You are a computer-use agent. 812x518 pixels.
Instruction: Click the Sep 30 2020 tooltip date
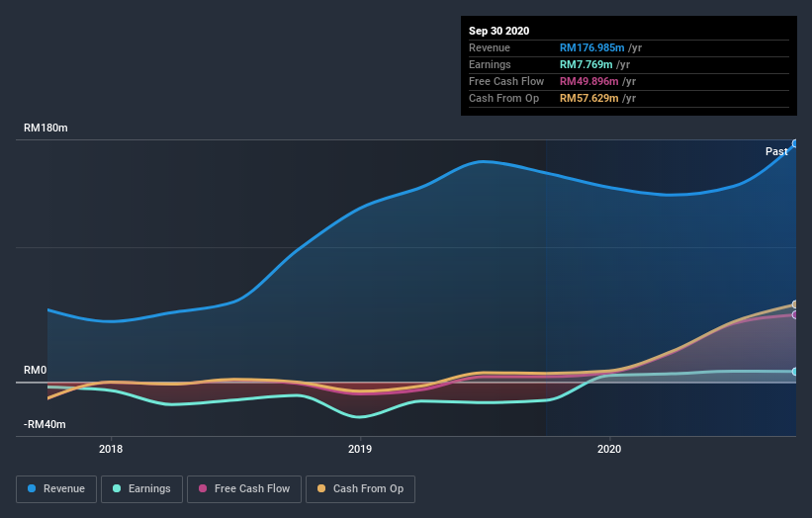coord(499,31)
